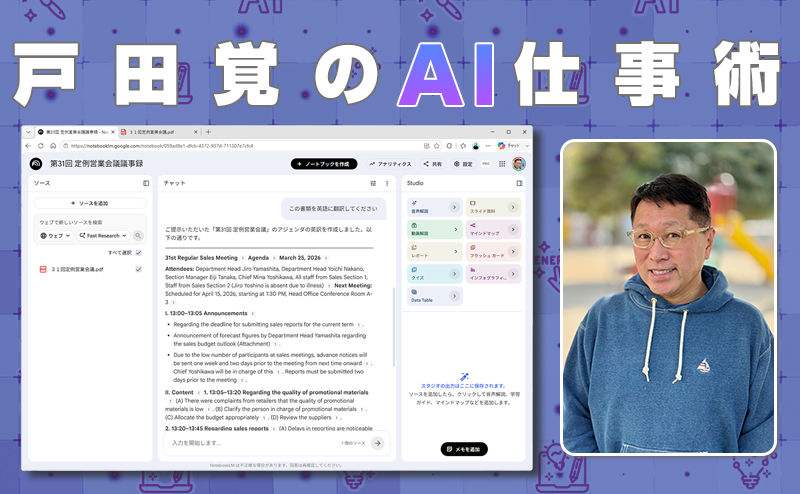Switch to the 第31回 定例営業会議議事録 browser tab
This screenshot has width=800, height=494.
tap(76, 132)
